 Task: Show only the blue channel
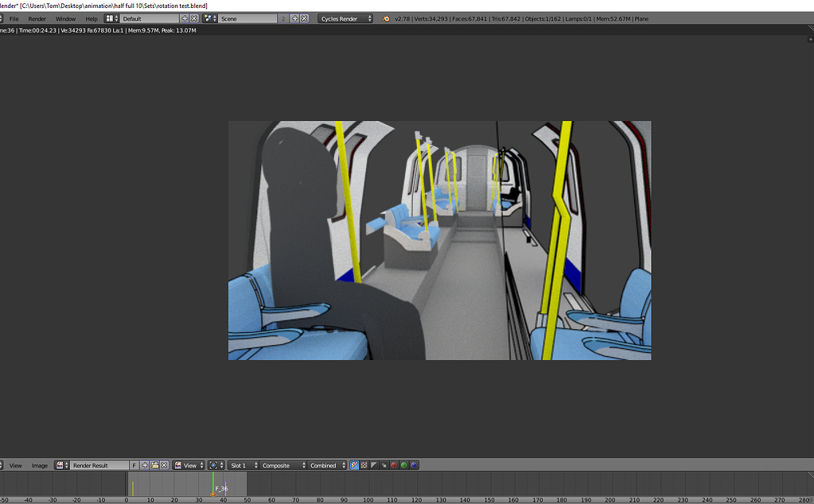(x=414, y=466)
